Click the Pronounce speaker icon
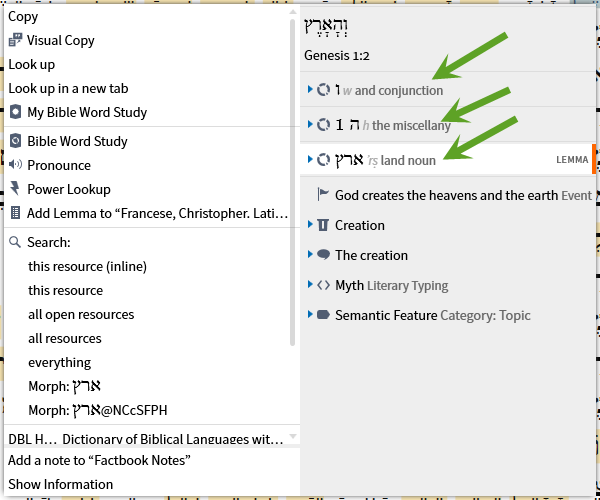Screen dimensions: 600x500 (x=15, y=165)
